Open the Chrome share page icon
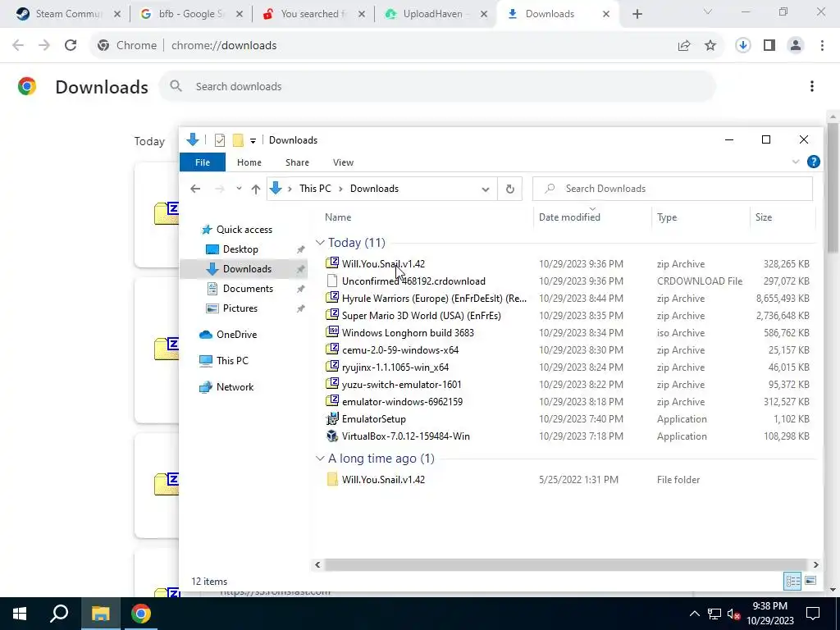The width and height of the screenshot is (840, 630). tap(684, 46)
